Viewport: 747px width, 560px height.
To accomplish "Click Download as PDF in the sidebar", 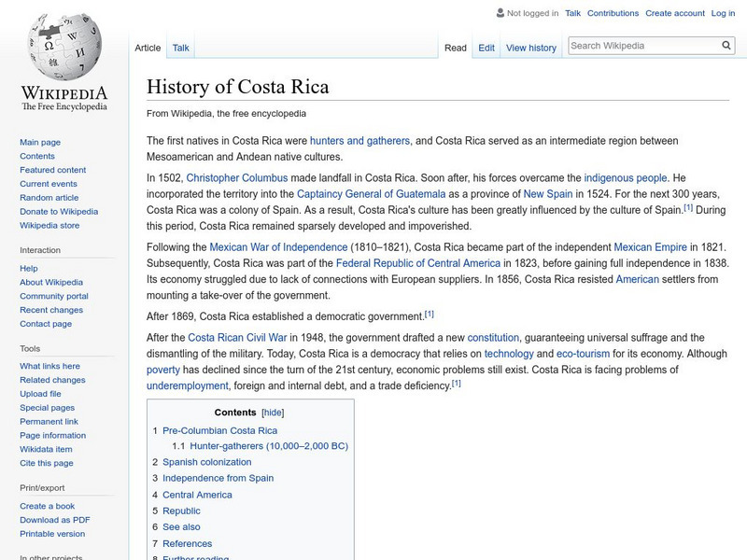I will (x=54, y=519).
